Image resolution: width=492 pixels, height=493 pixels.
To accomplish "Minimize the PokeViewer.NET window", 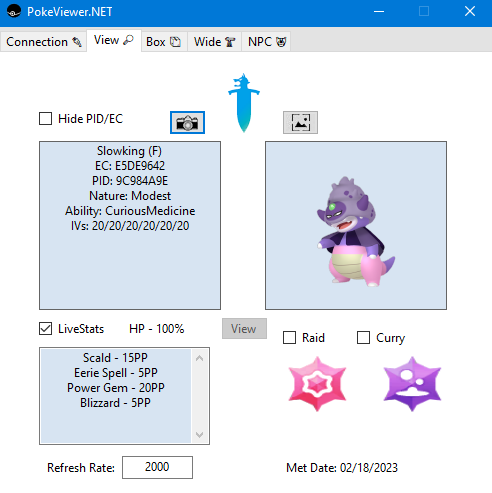I will pyautogui.click(x=379, y=12).
